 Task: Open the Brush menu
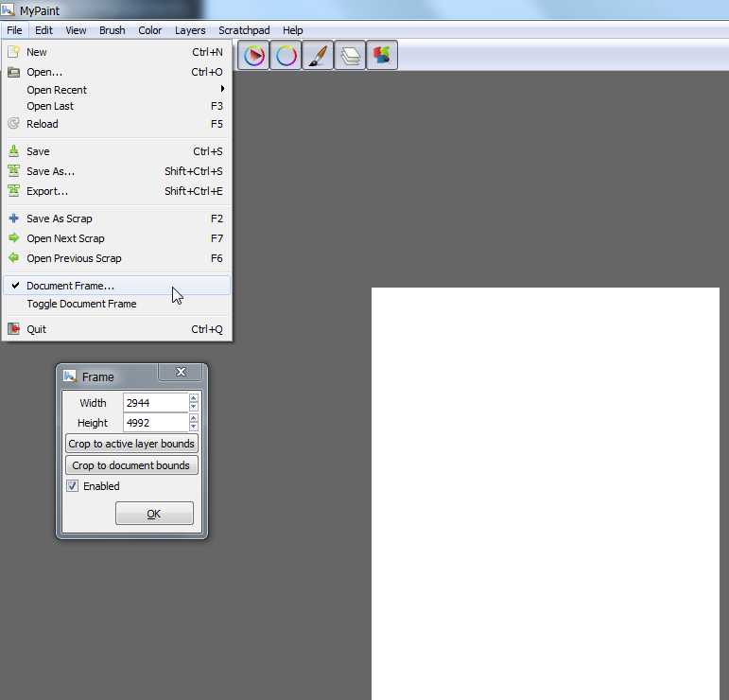coord(113,30)
